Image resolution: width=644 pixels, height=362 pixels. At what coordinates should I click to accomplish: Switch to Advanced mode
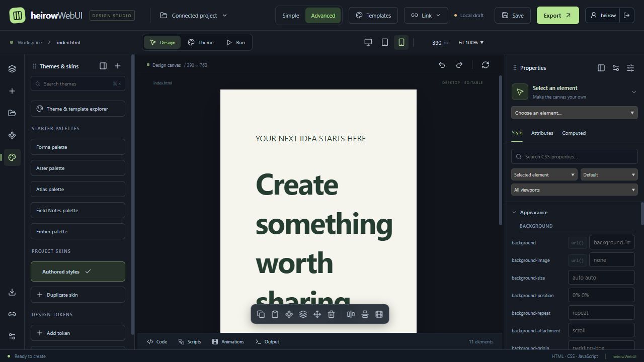pos(323,16)
